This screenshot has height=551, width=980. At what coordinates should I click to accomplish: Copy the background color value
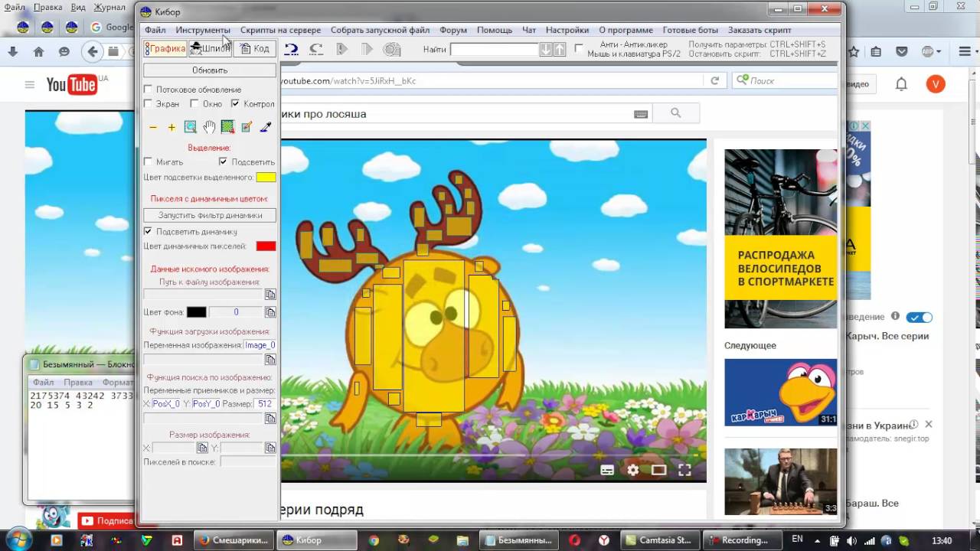(270, 312)
